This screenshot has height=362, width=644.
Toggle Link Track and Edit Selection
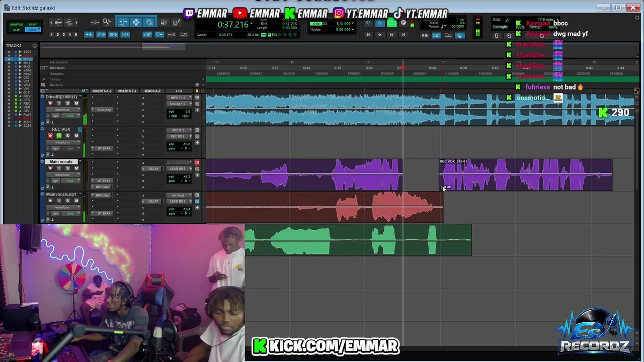click(x=113, y=35)
